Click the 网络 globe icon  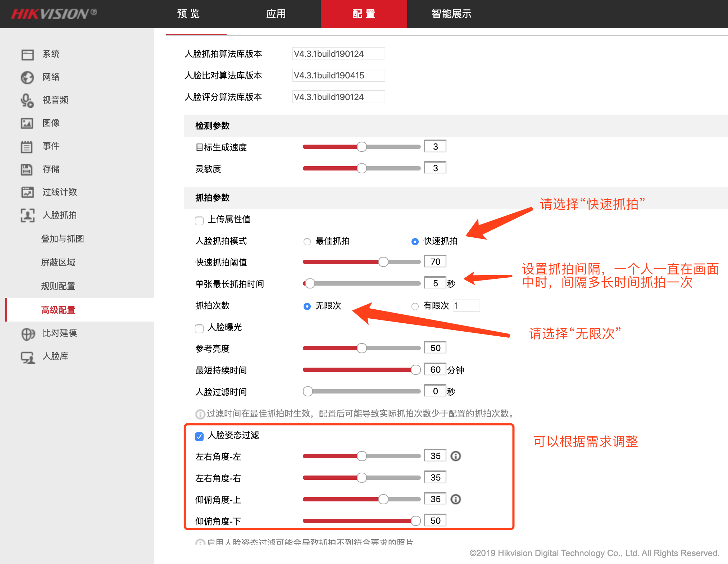click(x=27, y=77)
